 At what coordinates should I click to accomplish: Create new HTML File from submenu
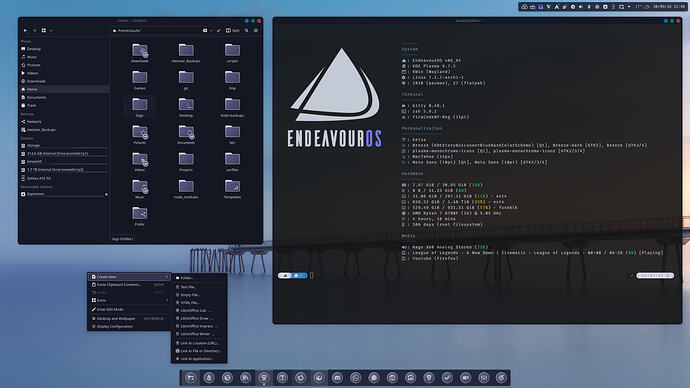click(199, 303)
